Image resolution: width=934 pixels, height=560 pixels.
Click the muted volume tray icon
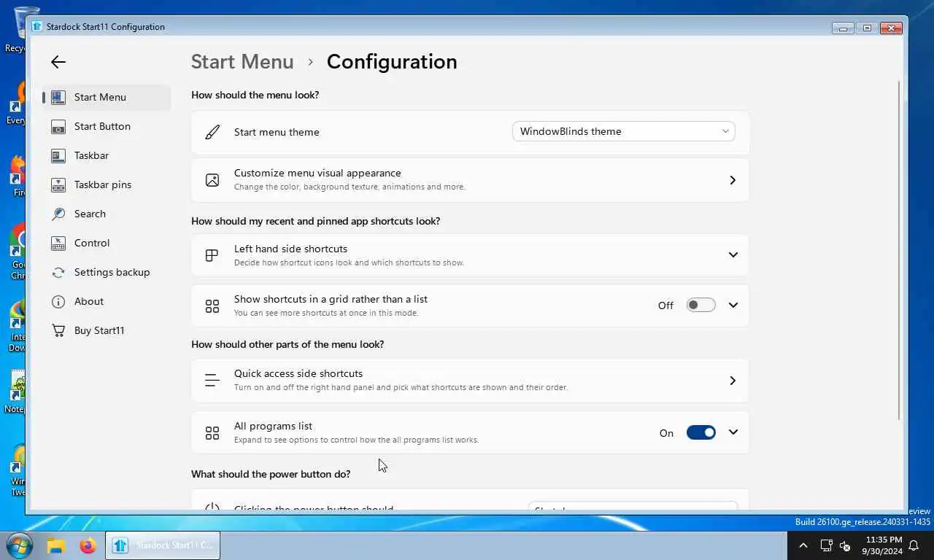845,545
